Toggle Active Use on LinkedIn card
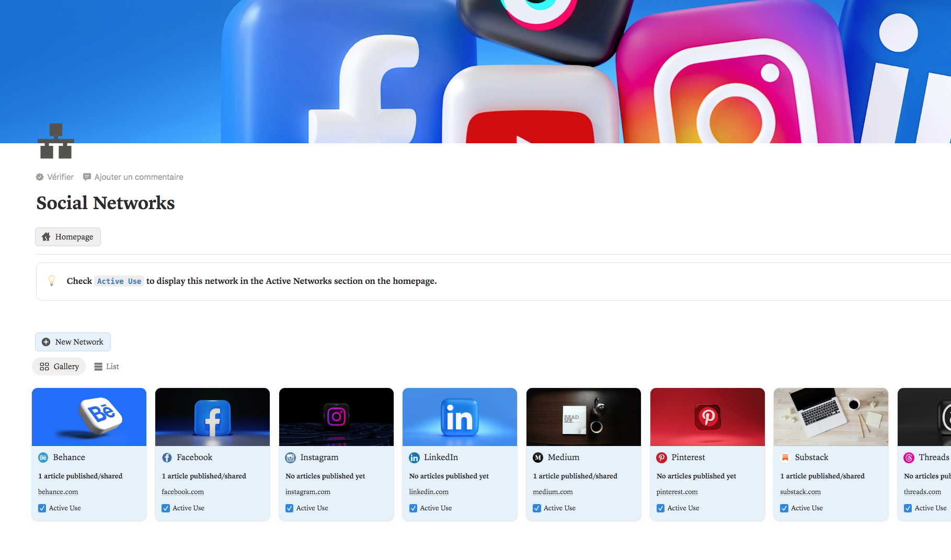Viewport: 951px width, 560px height. pos(413,508)
